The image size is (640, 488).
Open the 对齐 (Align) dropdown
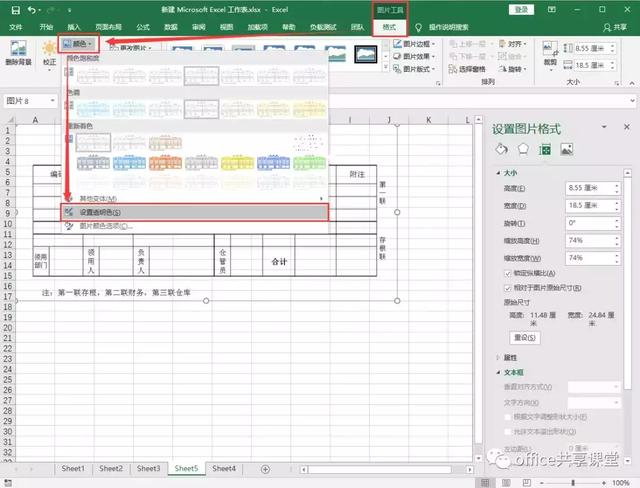click(x=513, y=44)
